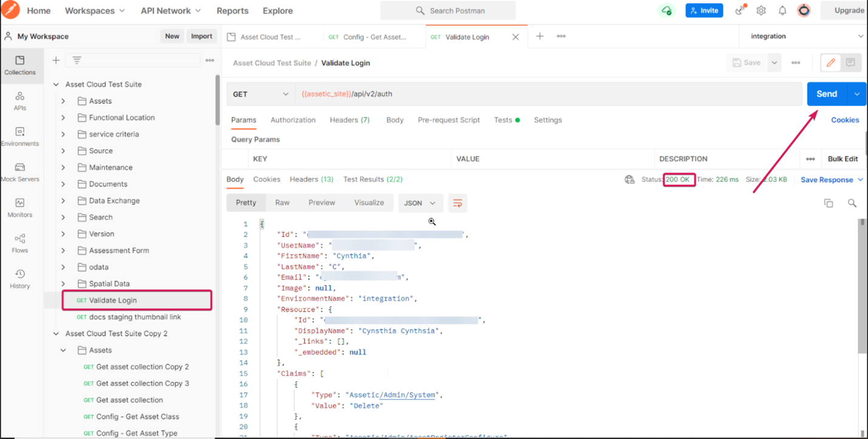This screenshot has width=868, height=439.
Task: Open the Mock Servers sidebar panel
Action: point(20,173)
